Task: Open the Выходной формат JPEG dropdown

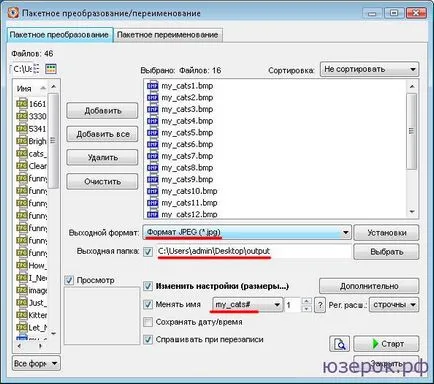Action: 247,232
